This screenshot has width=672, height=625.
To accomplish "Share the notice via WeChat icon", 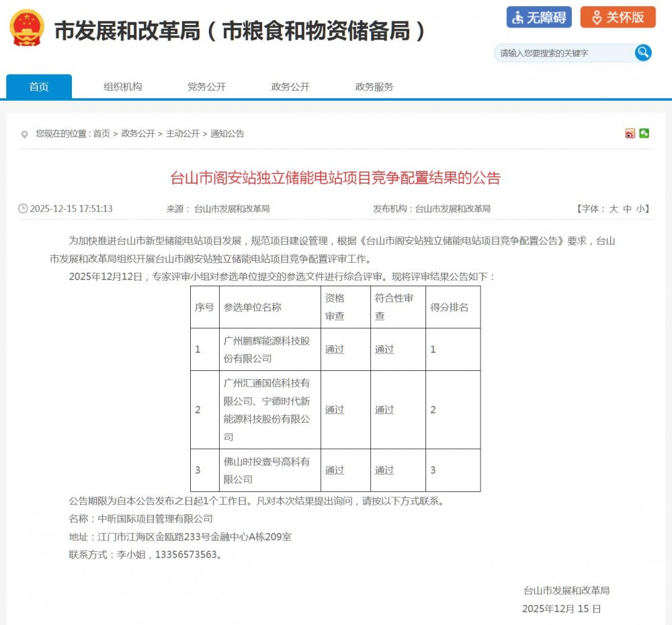I will (x=644, y=134).
